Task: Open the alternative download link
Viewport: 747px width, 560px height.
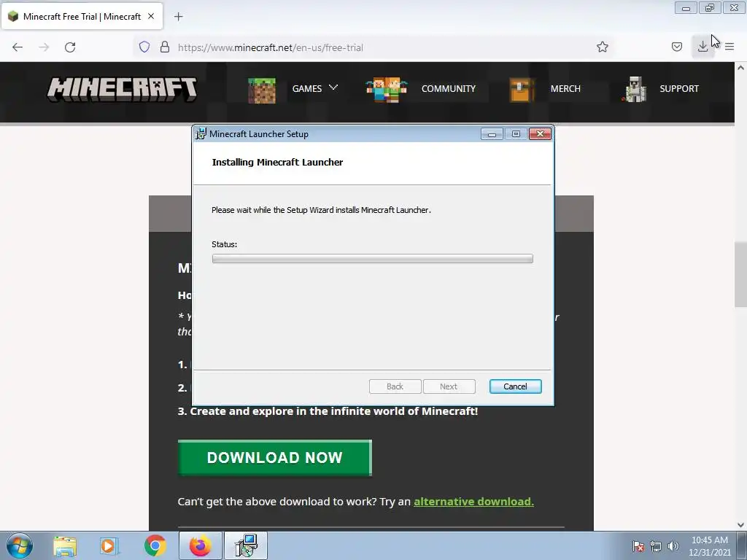Action: (x=473, y=502)
